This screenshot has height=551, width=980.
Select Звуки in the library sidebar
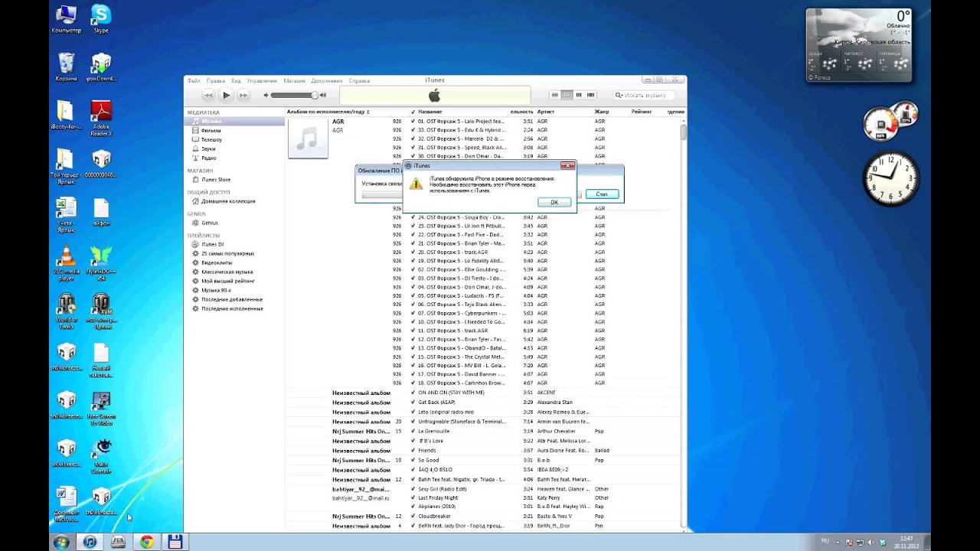coord(234,148)
